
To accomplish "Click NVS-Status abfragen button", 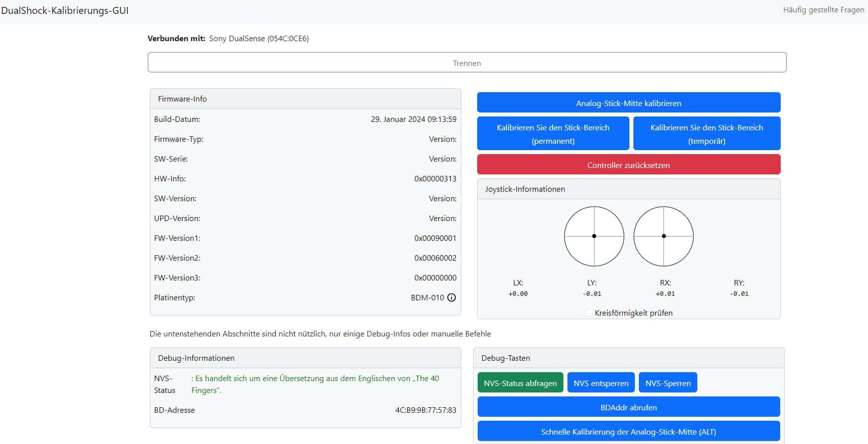I will click(x=520, y=383).
